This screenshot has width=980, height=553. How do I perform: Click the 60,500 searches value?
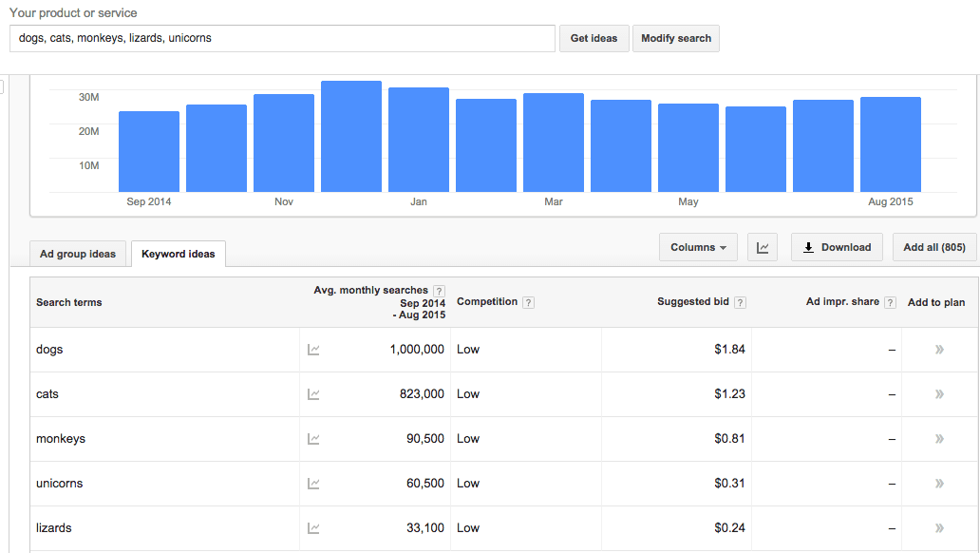pyautogui.click(x=425, y=484)
